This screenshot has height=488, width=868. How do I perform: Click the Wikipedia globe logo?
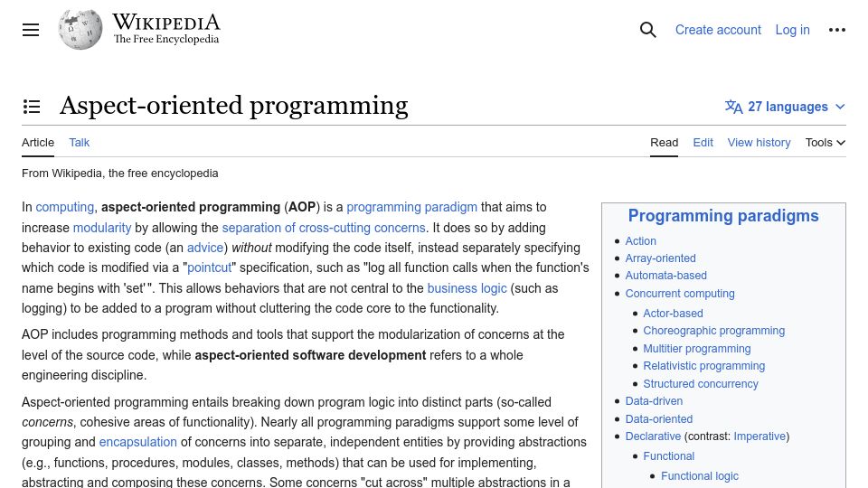80,29
